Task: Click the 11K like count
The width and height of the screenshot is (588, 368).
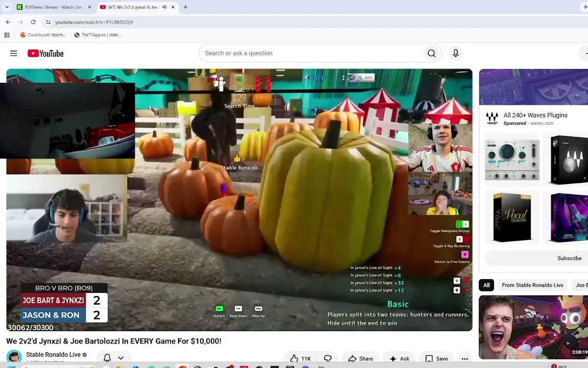Action: 306,359
